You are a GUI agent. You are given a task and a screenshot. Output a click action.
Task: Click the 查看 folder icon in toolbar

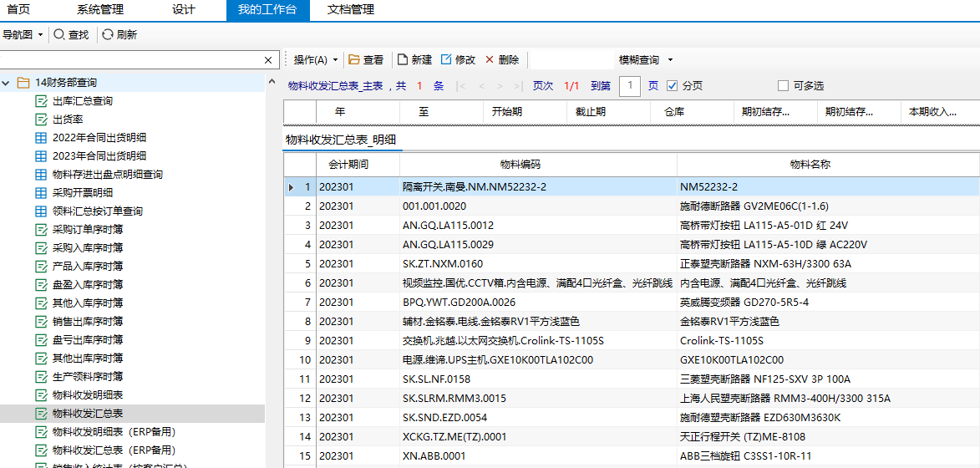click(354, 60)
